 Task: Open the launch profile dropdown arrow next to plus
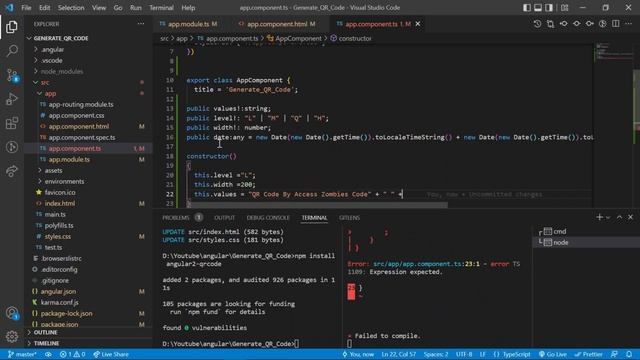(x=608, y=218)
